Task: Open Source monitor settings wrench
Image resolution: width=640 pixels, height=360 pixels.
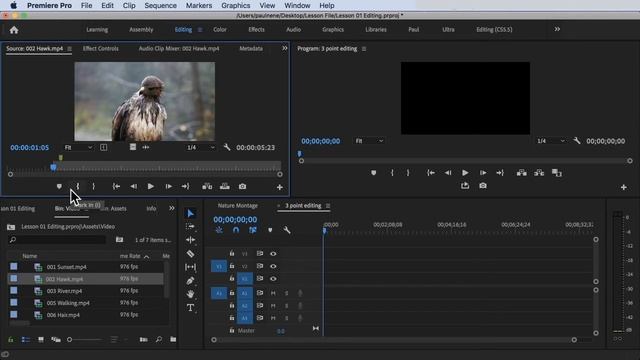Action: 227,147
